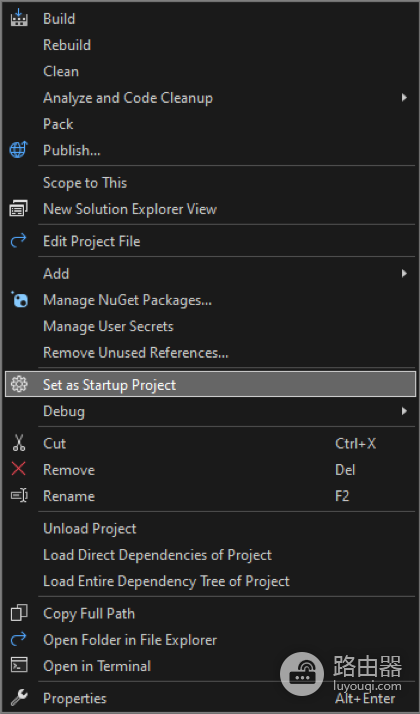Screen dimensions: 420x714
Task: Choose Remove Unused References
Action: tap(136, 352)
